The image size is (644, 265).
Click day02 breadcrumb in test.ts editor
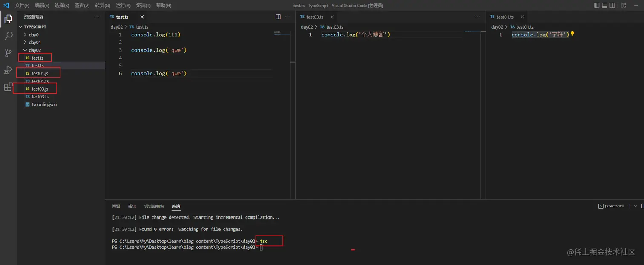(x=117, y=27)
